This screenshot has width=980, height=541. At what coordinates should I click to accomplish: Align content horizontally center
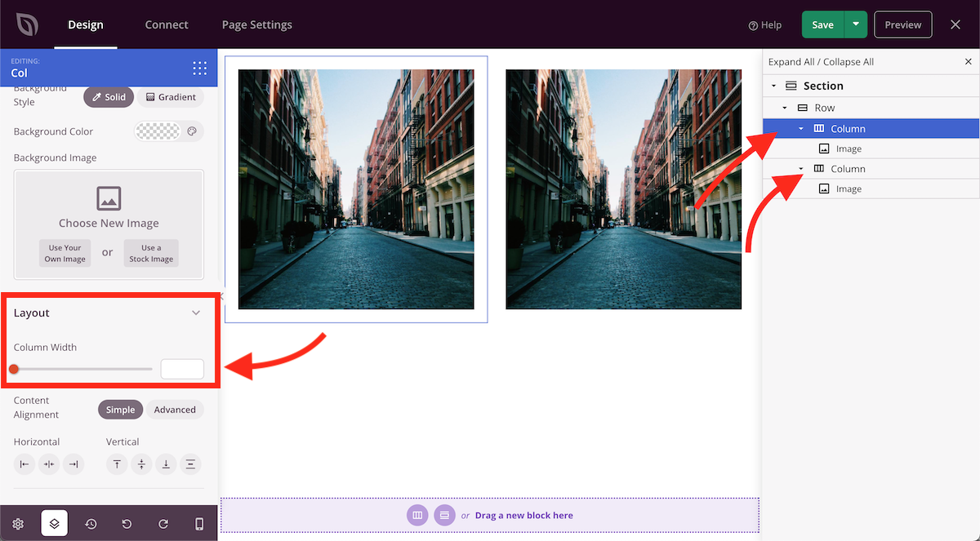tap(49, 464)
